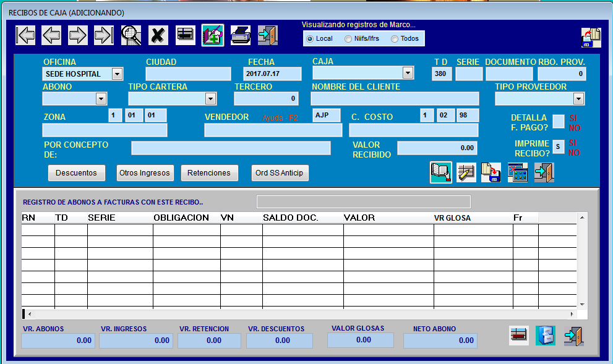The height and width of the screenshot is (364, 613).
Task: Click the open book lookup icon
Action: 441,172
